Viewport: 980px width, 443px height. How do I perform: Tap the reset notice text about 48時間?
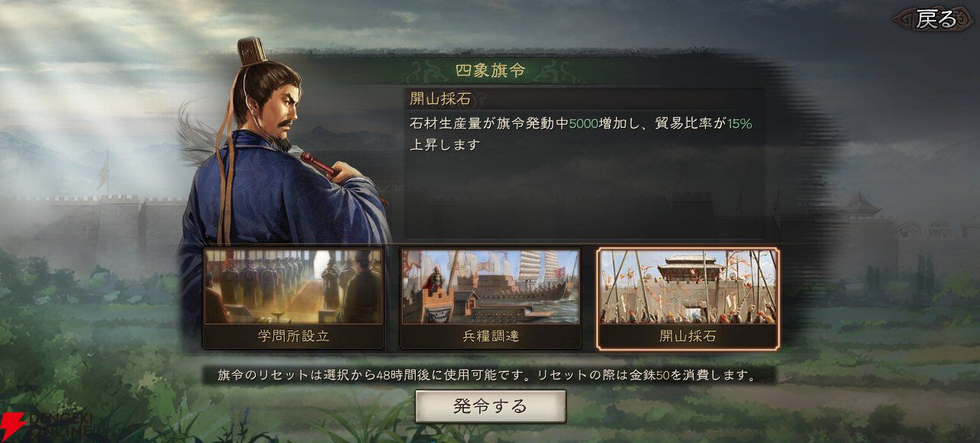(x=487, y=376)
